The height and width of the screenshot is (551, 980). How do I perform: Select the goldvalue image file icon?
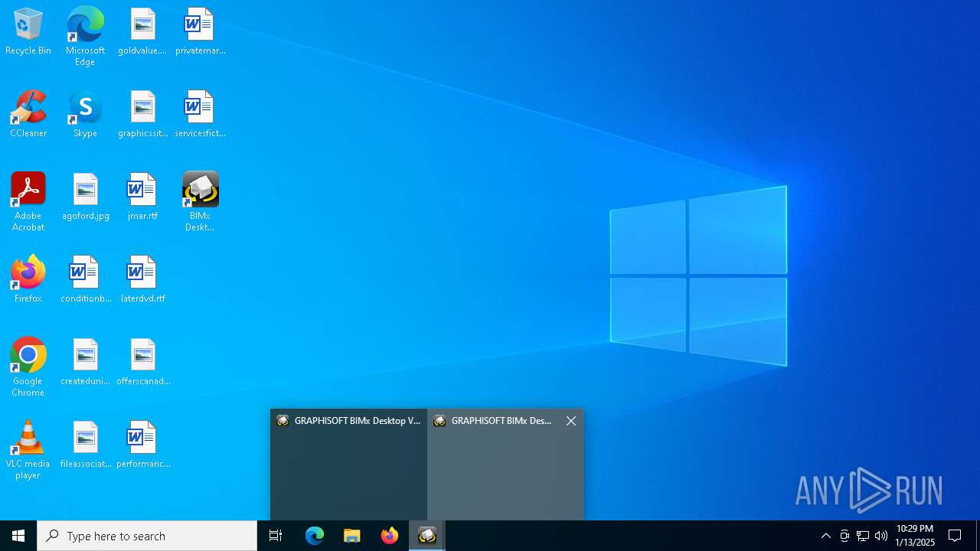tap(142, 32)
